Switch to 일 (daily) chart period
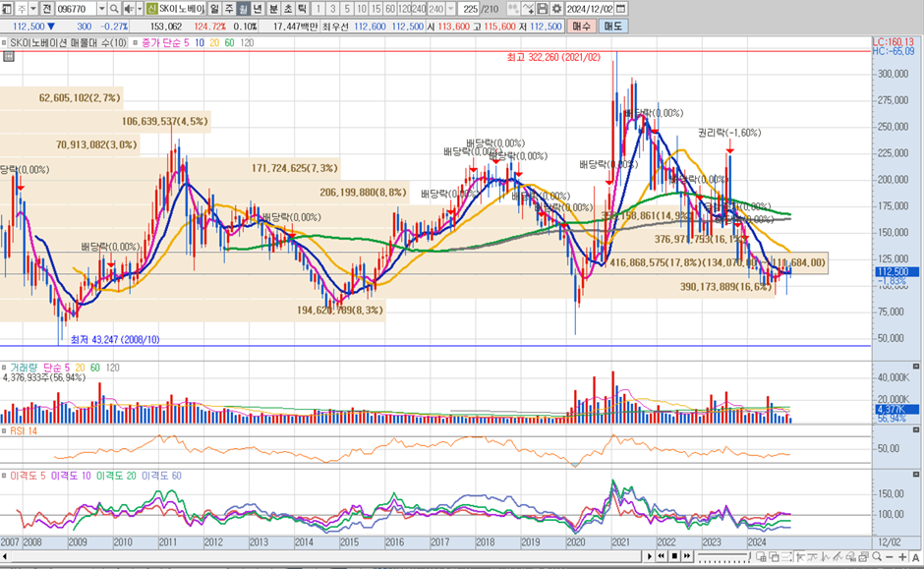This screenshot has height=569, width=924. pos(215,9)
